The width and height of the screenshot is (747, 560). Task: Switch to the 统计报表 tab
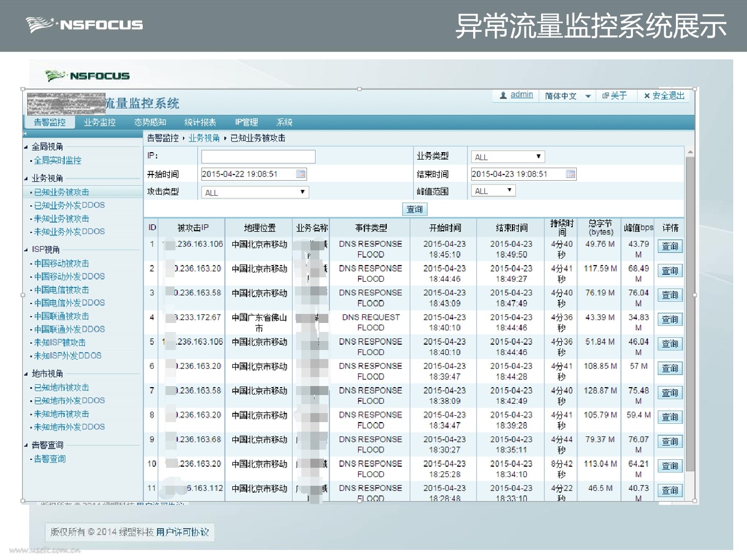point(200,122)
